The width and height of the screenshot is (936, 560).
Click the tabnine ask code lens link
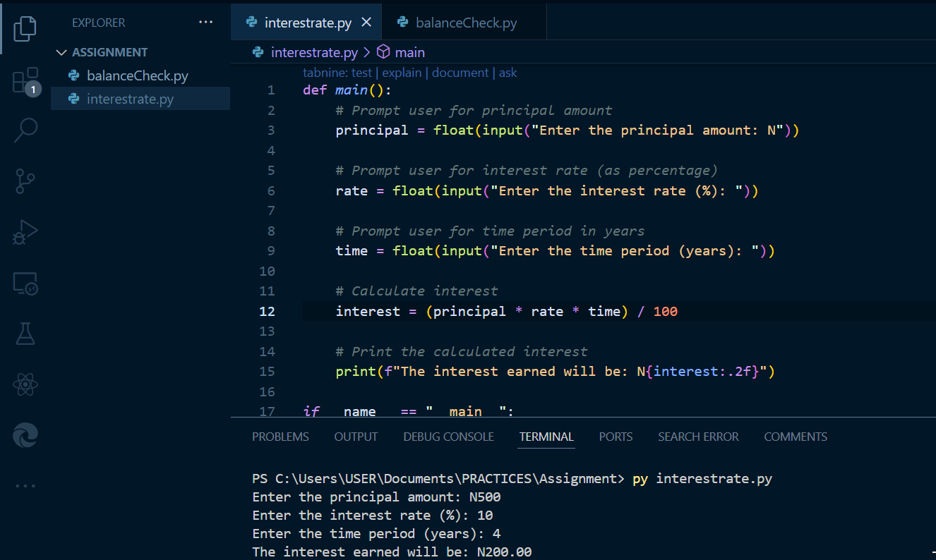coord(508,73)
